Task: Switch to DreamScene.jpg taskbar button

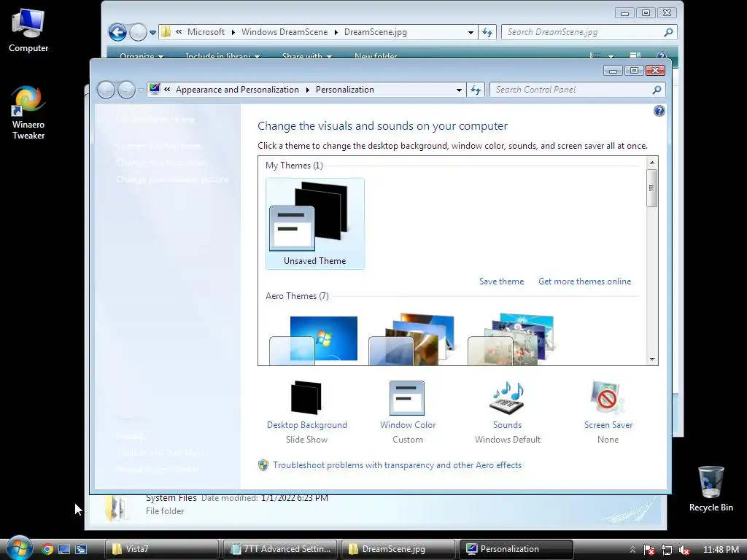Action: point(398,549)
